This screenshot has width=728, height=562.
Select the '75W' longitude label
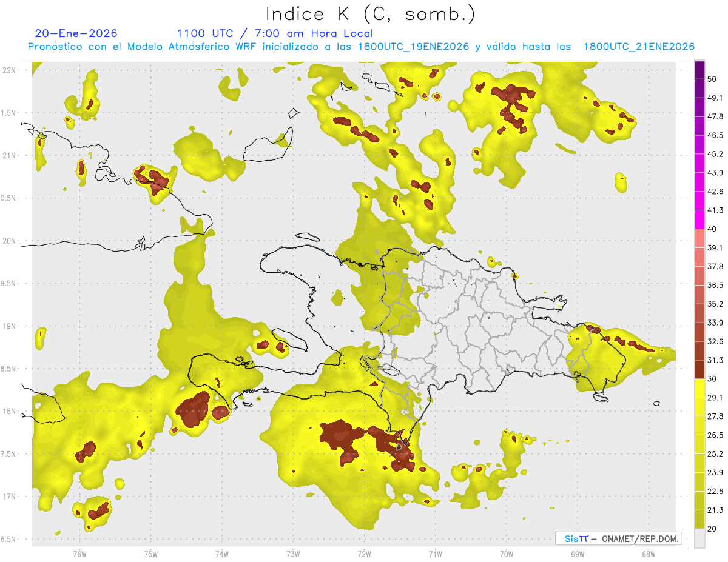click(x=150, y=554)
